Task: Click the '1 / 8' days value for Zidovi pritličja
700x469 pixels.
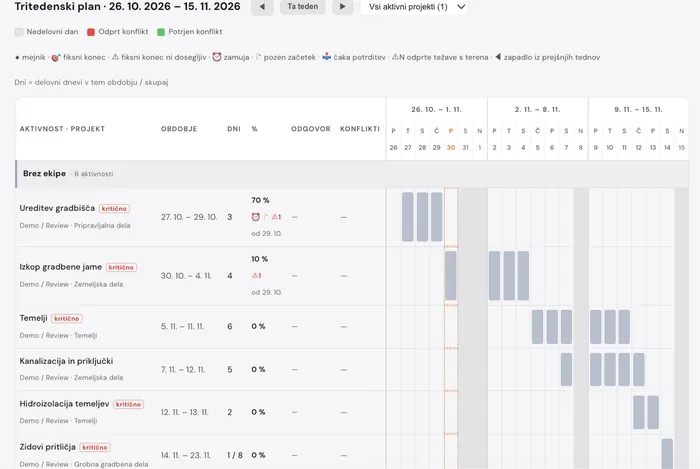Action: click(235, 455)
